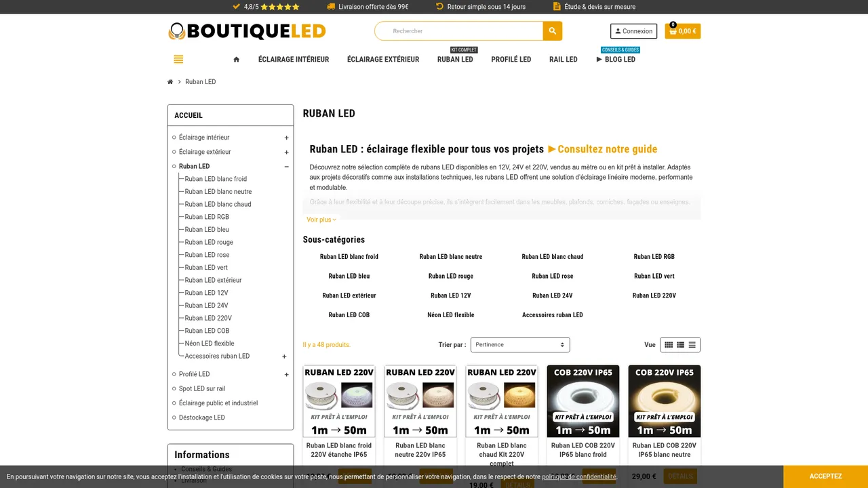Click the BoutiqueLED logo
Screen dimensions: 868x488
tap(248, 31)
